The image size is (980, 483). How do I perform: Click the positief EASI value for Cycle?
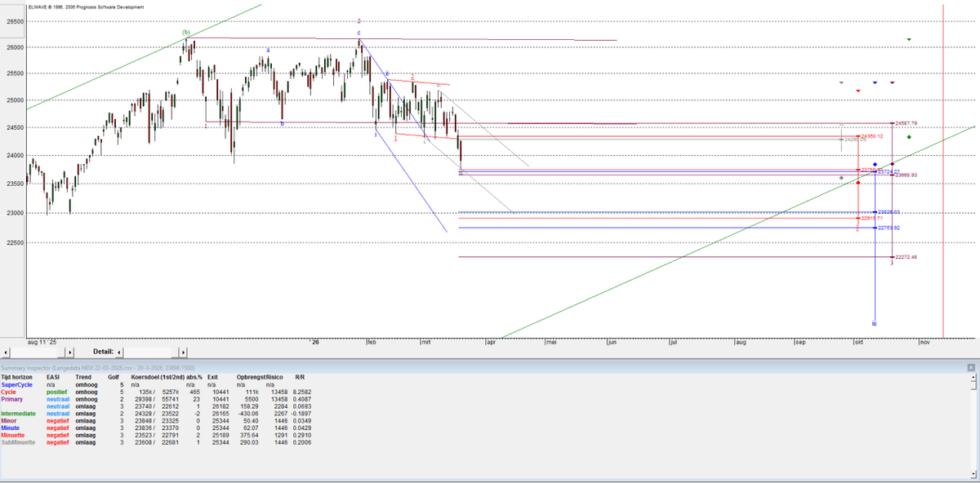point(56,392)
